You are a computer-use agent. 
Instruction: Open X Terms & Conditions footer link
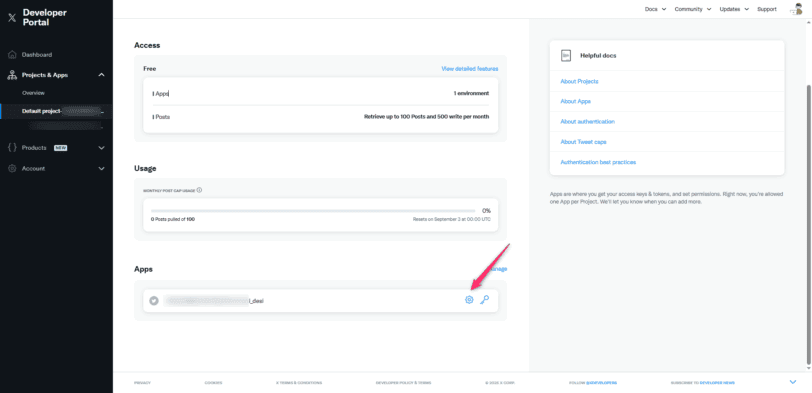299,383
